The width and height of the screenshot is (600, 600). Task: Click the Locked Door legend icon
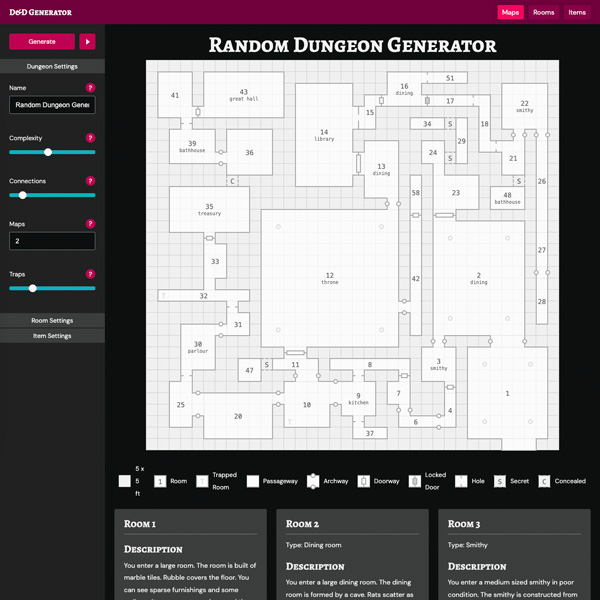point(414,481)
